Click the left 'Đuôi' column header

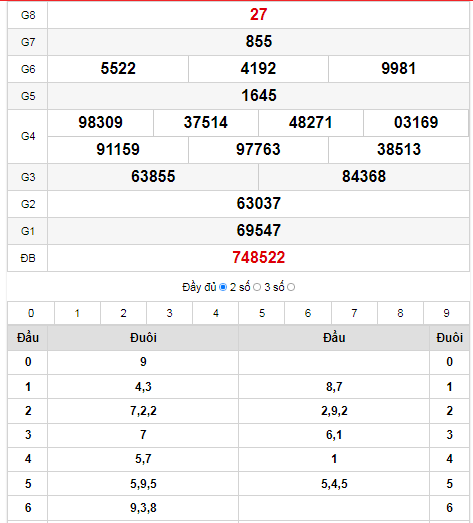coord(143,338)
